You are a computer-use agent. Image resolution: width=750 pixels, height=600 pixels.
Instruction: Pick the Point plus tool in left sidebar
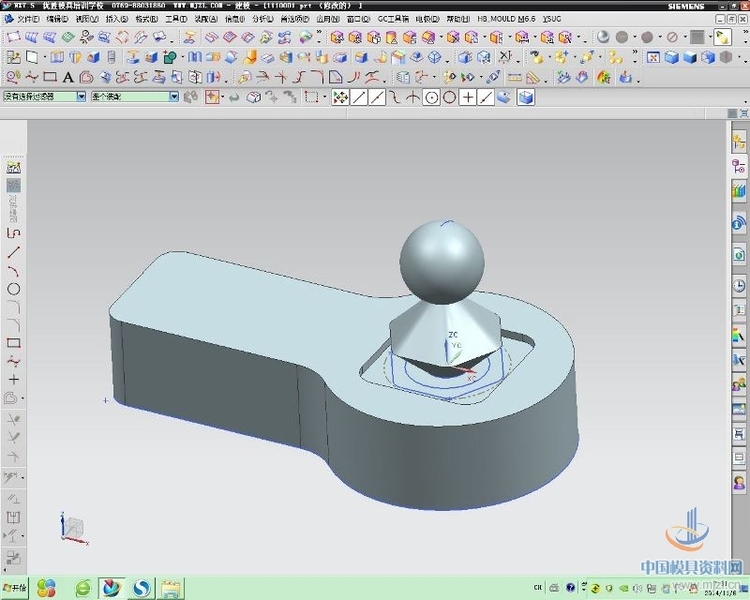[14, 379]
